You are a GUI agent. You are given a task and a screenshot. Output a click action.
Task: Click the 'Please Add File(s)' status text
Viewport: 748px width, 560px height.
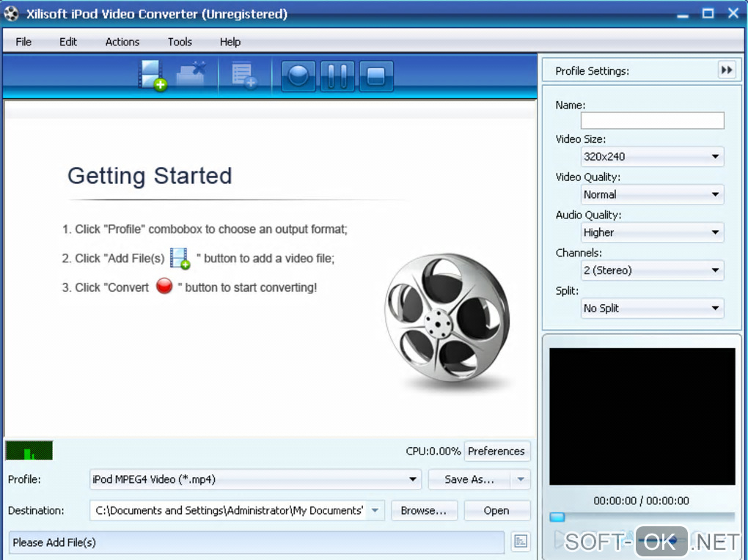click(54, 542)
